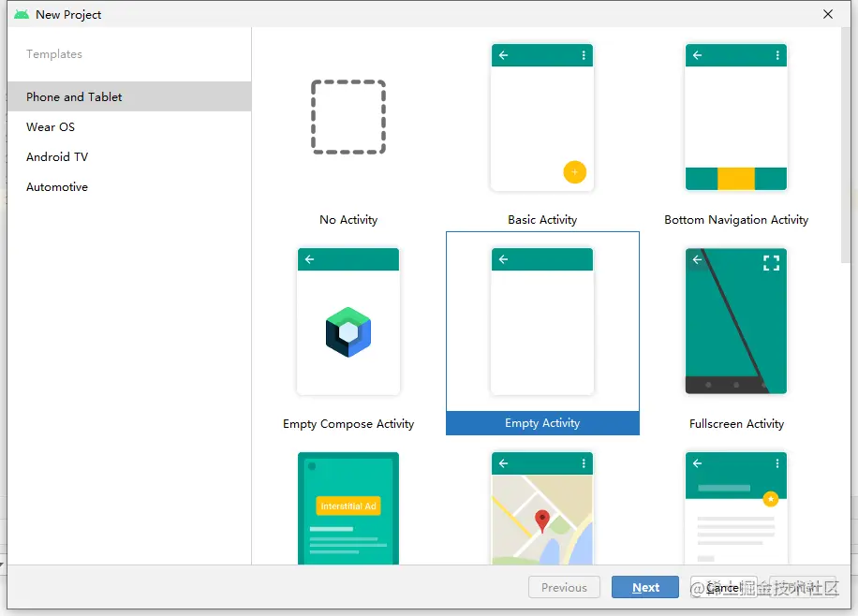This screenshot has width=858, height=616.
Task: Close the New Project dialog
Action: (828, 14)
